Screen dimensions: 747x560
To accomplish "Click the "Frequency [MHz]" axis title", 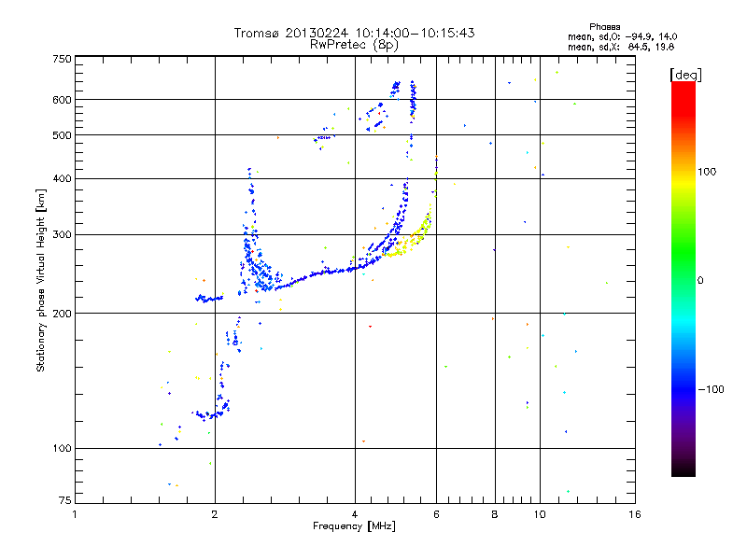I will point(354,526).
